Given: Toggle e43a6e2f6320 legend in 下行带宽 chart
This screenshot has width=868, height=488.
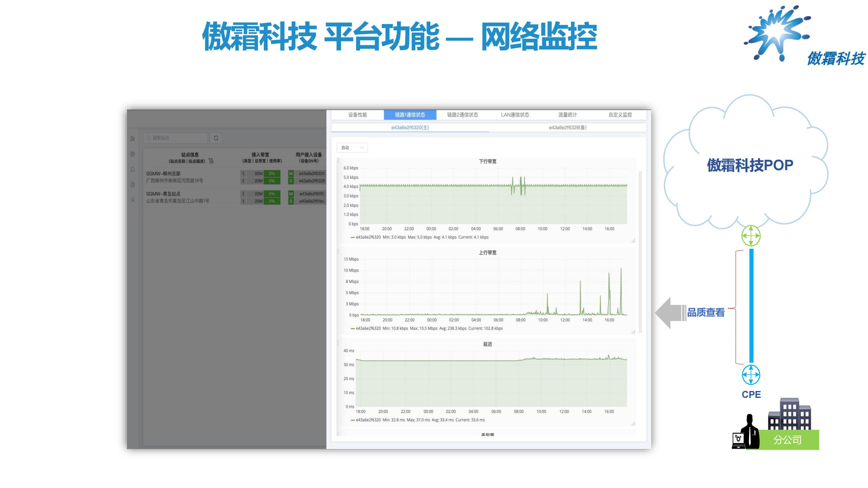Looking at the screenshot, I should click(x=368, y=237).
